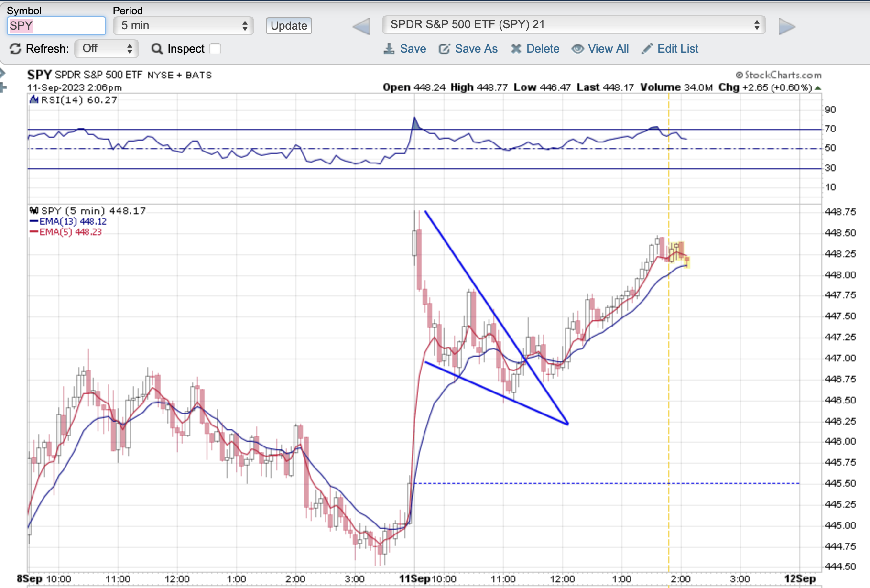Click the blue EMA(13) legend line
870x588 pixels.
coord(34,221)
